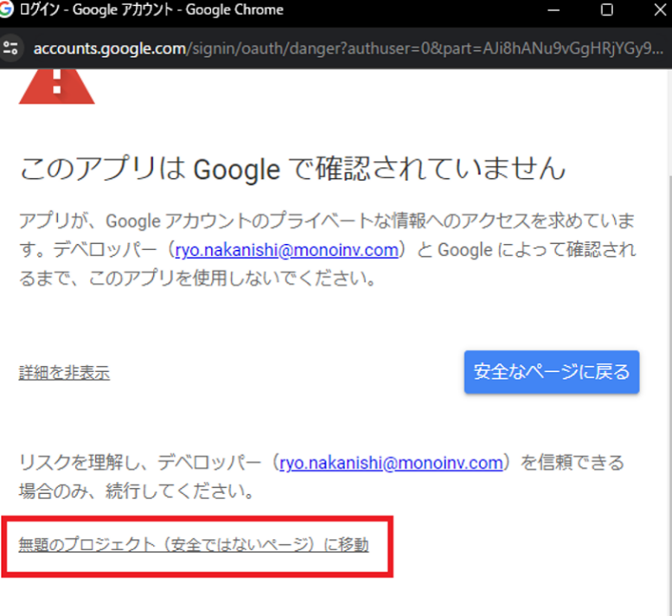Screen dimensions: 672x616
Task: Close the Google login popup window
Action: click(661, 10)
